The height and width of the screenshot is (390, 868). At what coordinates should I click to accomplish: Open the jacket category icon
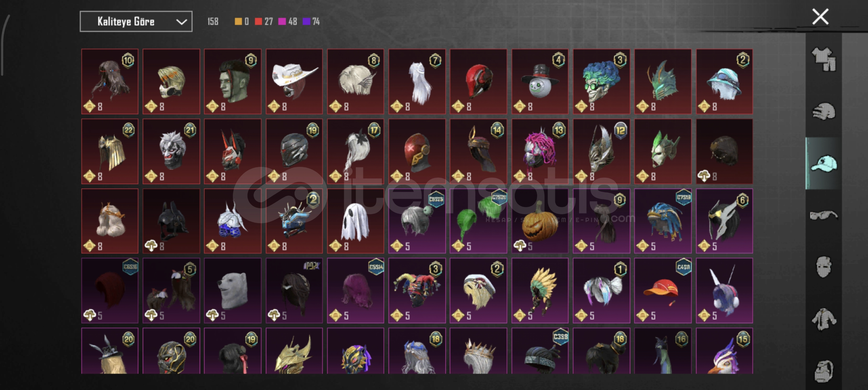coord(824,319)
